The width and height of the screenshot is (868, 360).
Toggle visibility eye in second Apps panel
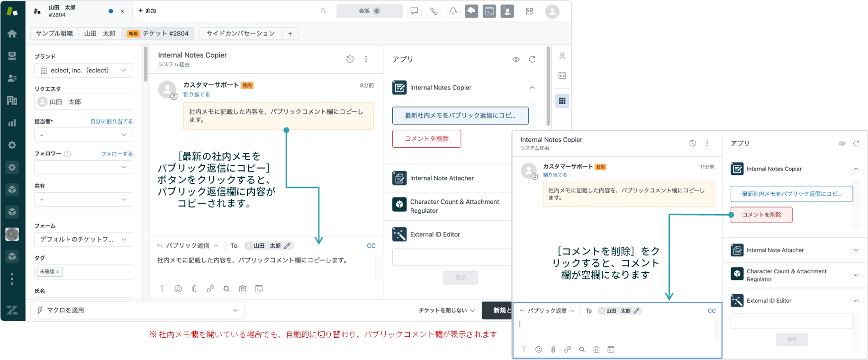point(841,144)
